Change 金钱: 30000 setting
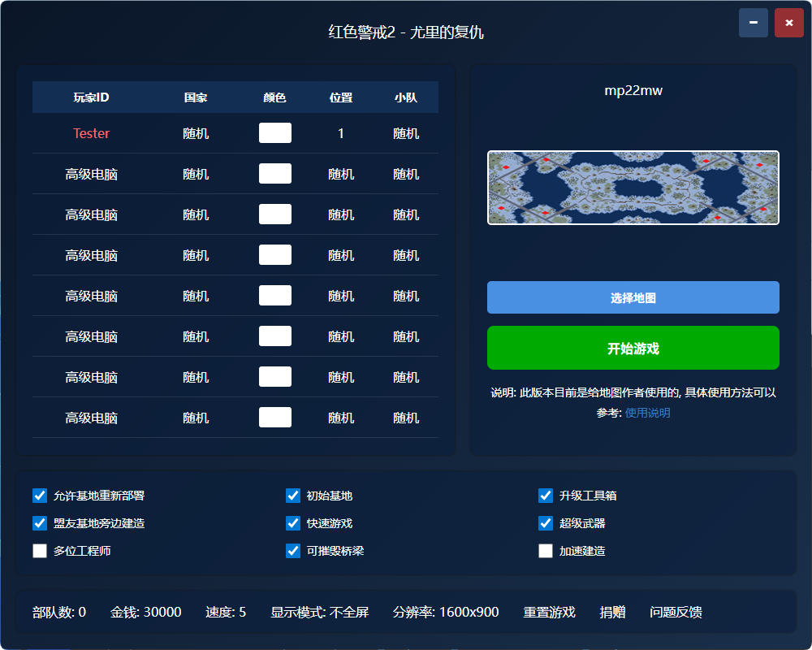This screenshot has width=812, height=650. point(145,612)
